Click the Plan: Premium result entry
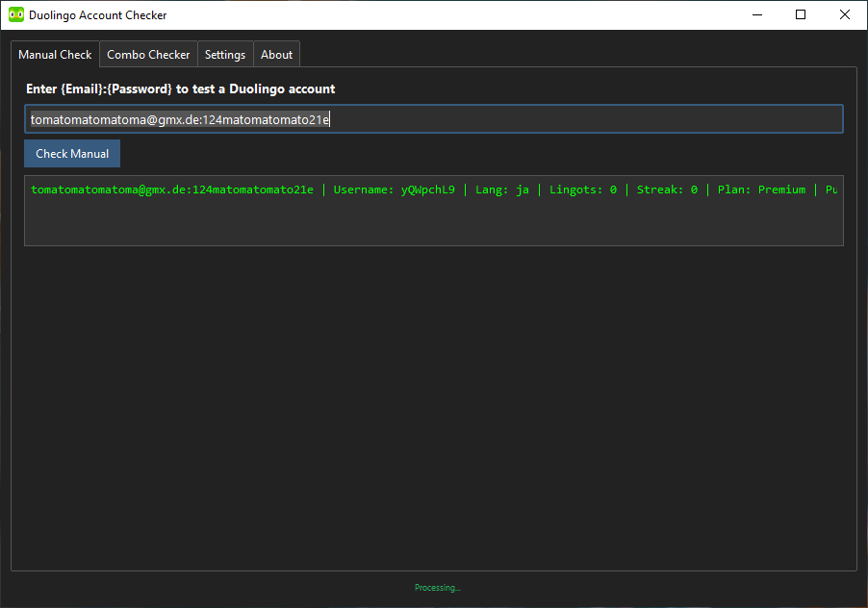 tap(762, 190)
